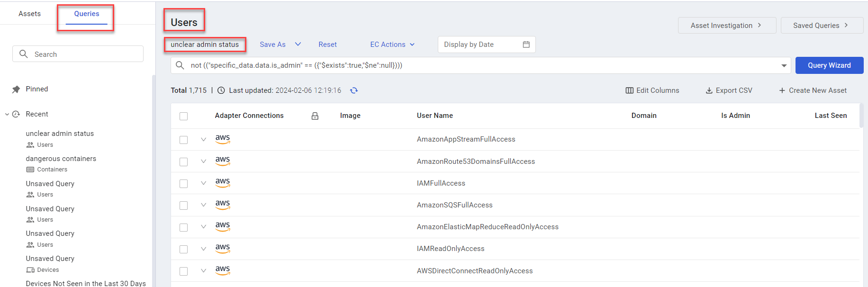
Task: Click the Last Seen column header
Action: [x=831, y=116]
